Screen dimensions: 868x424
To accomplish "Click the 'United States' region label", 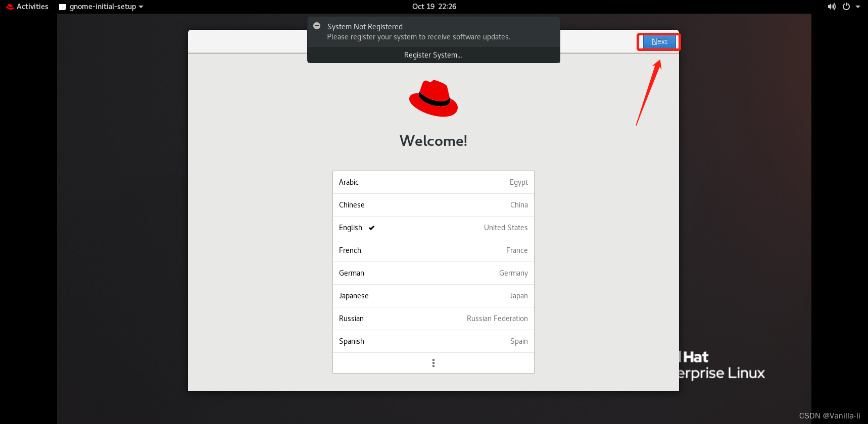I will pos(506,228).
